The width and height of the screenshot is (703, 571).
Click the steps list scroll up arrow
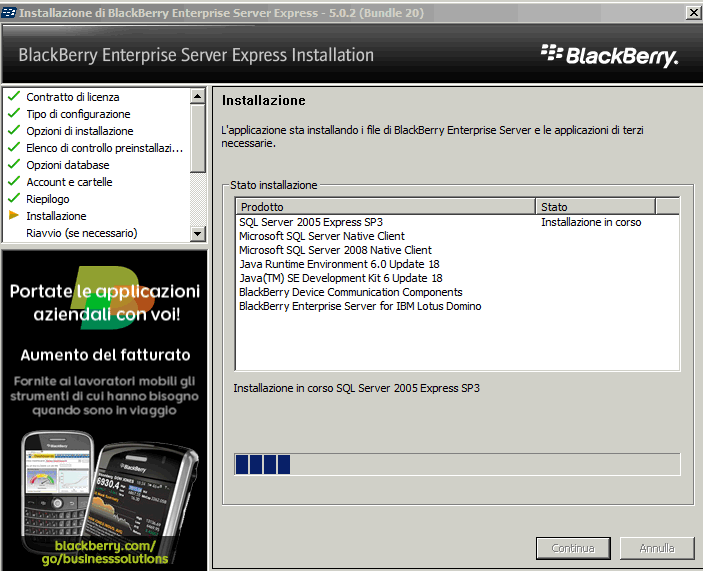[198, 96]
